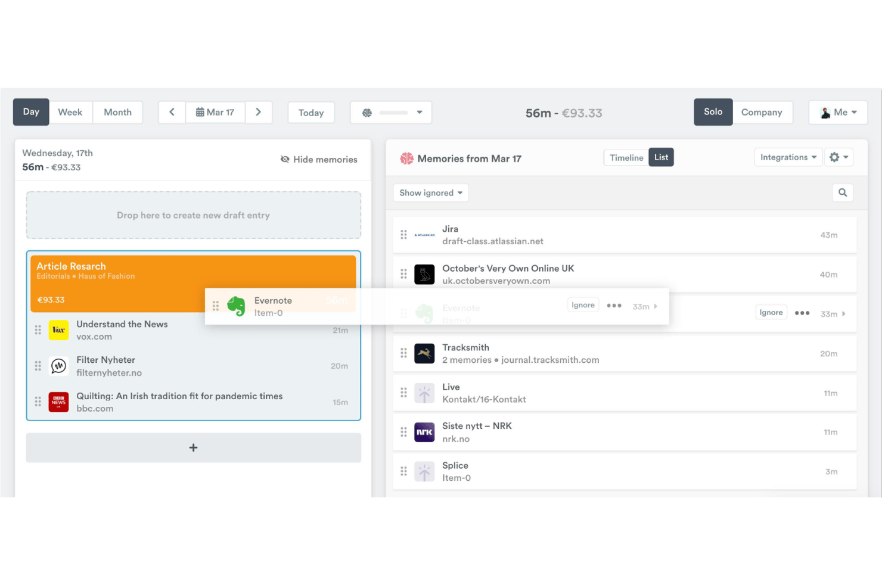
Task: Click the Tracksmith hare icon
Action: point(424,353)
